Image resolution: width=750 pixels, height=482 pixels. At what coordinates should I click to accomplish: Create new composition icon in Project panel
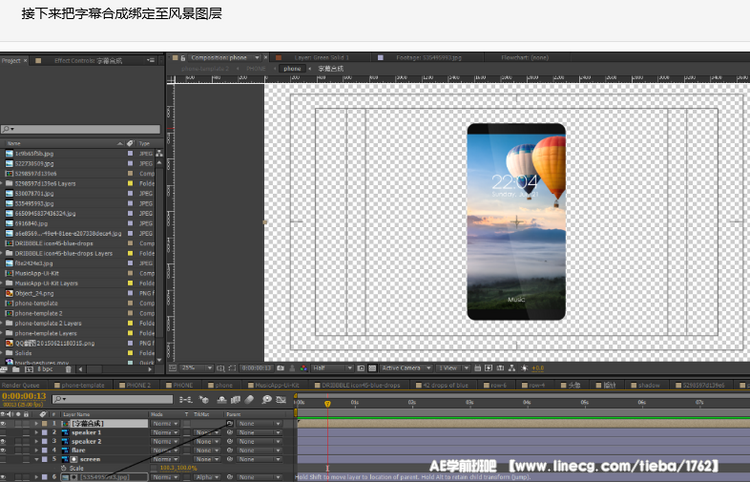pyautogui.click(x=29, y=369)
